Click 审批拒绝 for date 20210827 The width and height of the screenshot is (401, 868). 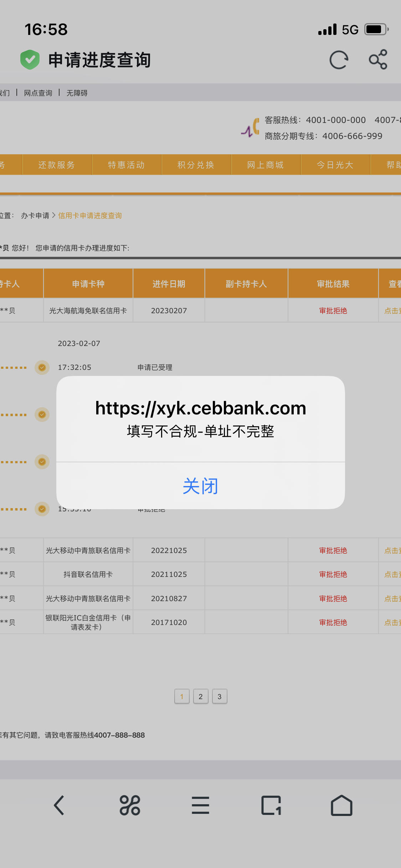click(333, 599)
